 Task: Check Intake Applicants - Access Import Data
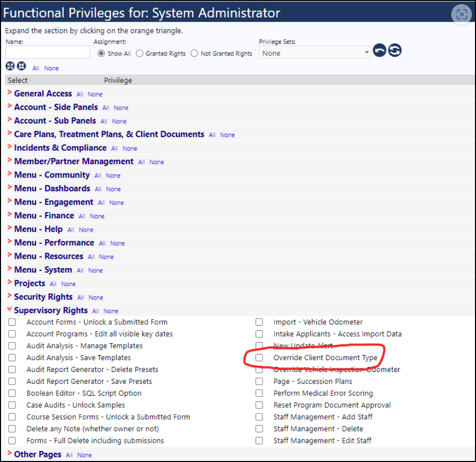[259, 334]
